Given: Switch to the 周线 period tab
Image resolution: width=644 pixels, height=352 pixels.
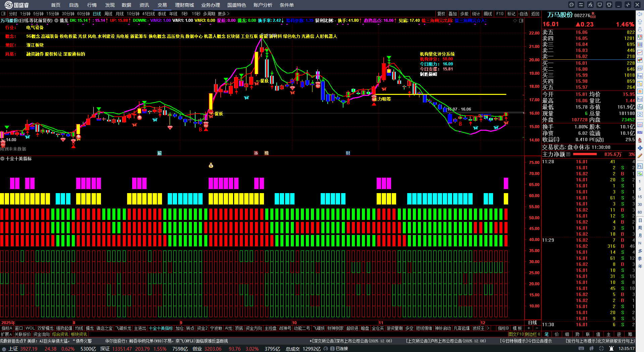Looking at the screenshot, I should click(108, 14).
